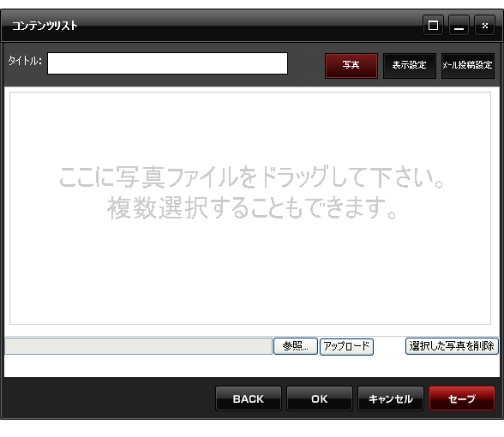Go back with the BACK button
The image size is (504, 437).
249,398
